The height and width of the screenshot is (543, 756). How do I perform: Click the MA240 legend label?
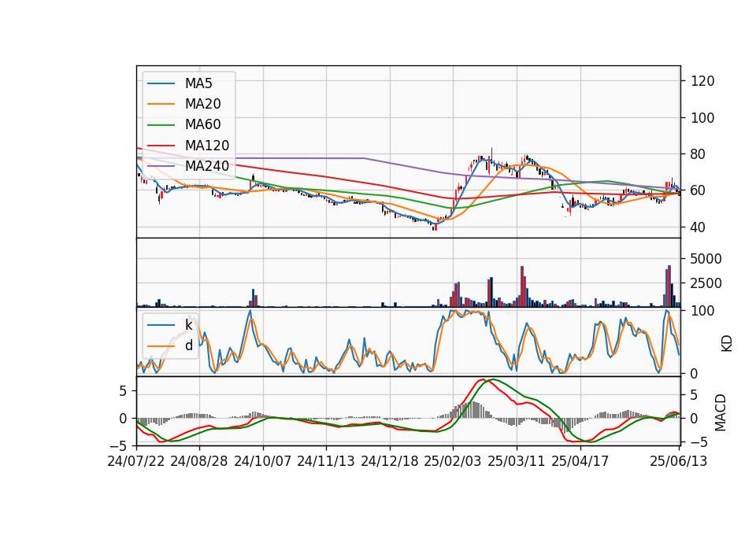pyautogui.click(x=207, y=166)
